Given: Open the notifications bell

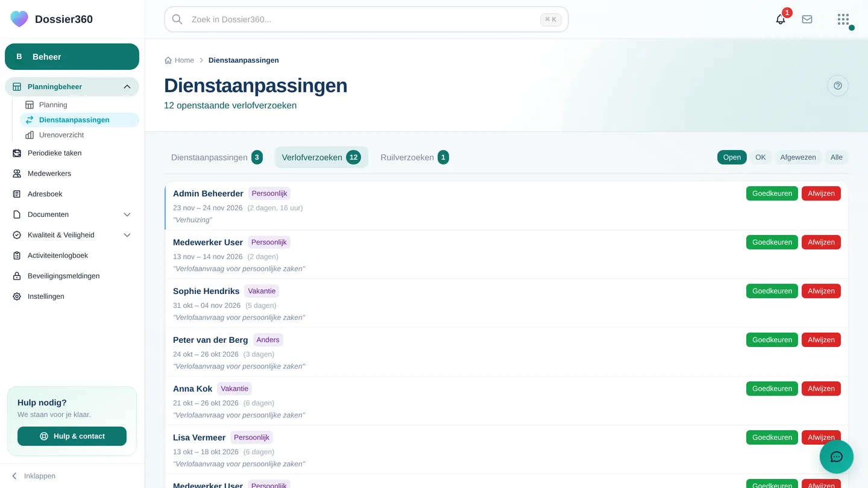Looking at the screenshot, I should coord(781,19).
